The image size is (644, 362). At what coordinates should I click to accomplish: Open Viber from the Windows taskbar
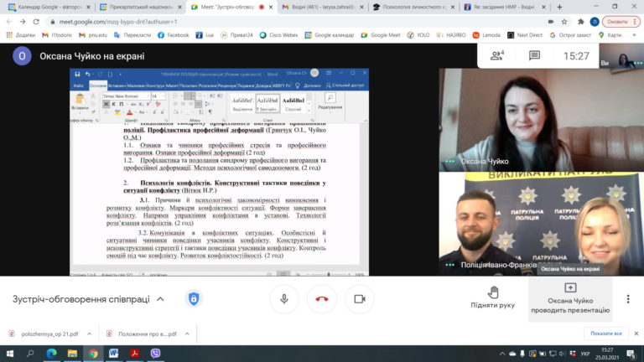(155, 354)
